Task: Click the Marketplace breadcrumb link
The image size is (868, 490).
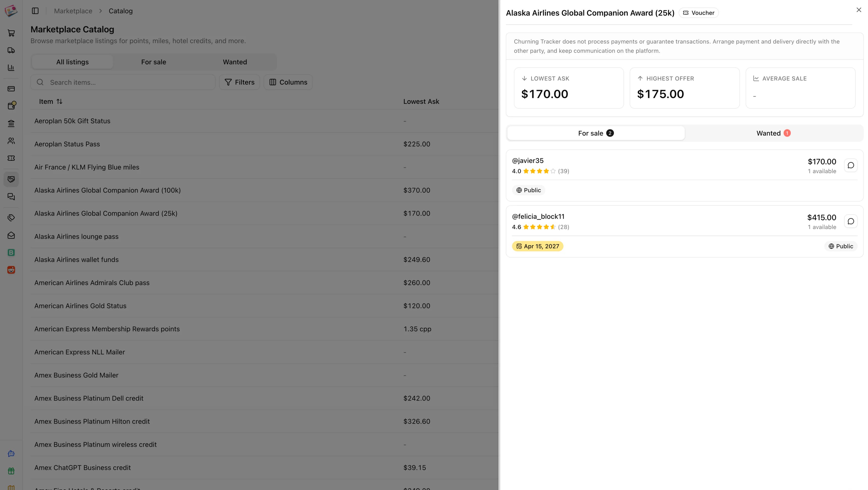Action: tap(73, 11)
